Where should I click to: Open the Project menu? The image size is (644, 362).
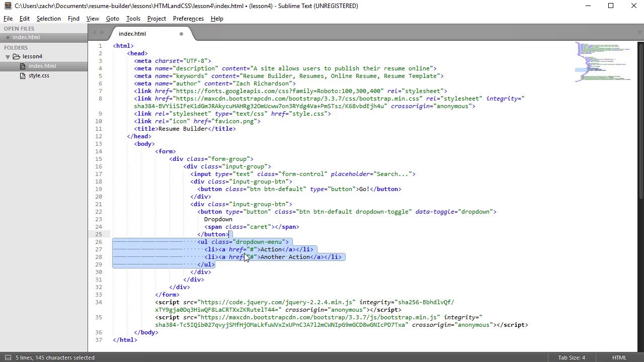(x=156, y=19)
